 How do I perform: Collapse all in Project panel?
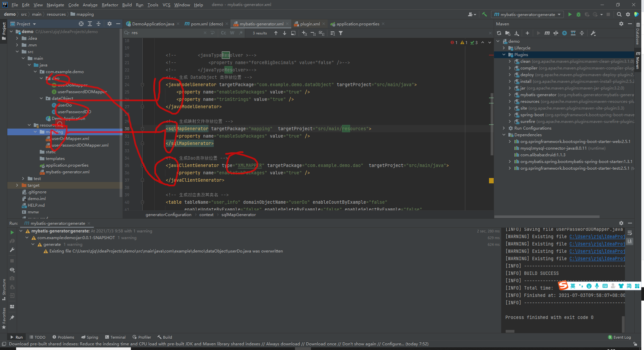tap(99, 24)
